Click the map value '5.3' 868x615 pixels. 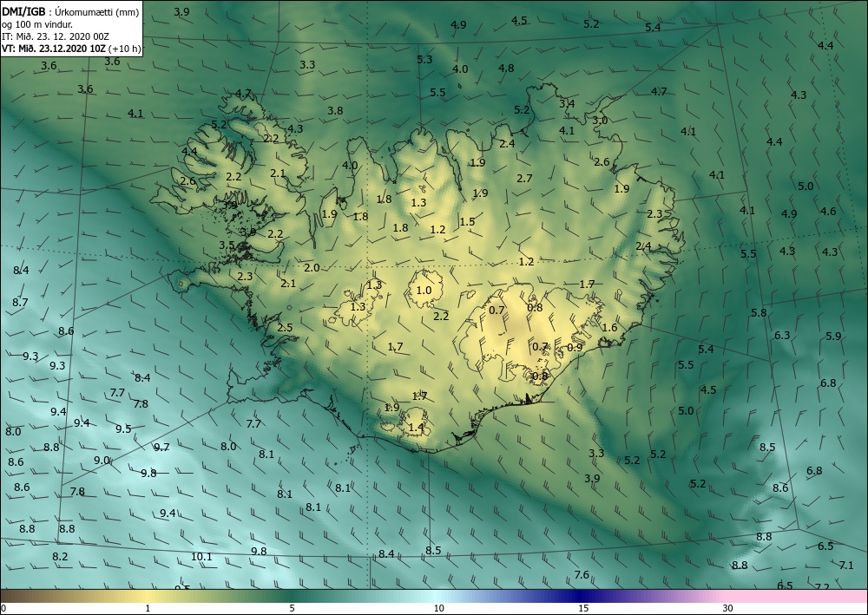[424, 59]
